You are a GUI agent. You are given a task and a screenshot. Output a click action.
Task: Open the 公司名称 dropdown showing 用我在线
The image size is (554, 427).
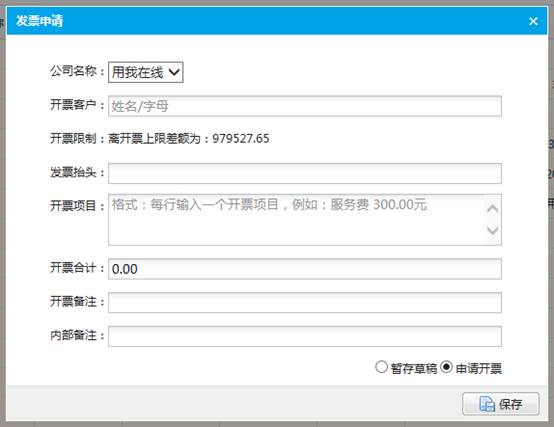pyautogui.click(x=146, y=72)
